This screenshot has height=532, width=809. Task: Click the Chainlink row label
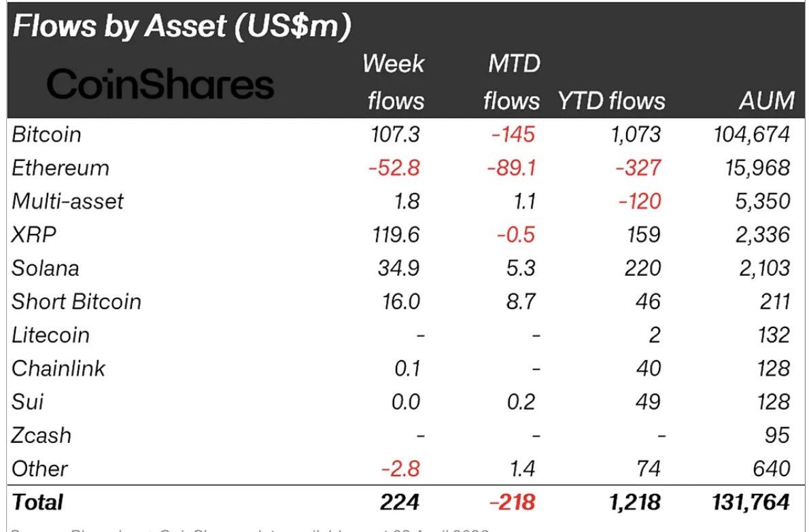click(58, 368)
